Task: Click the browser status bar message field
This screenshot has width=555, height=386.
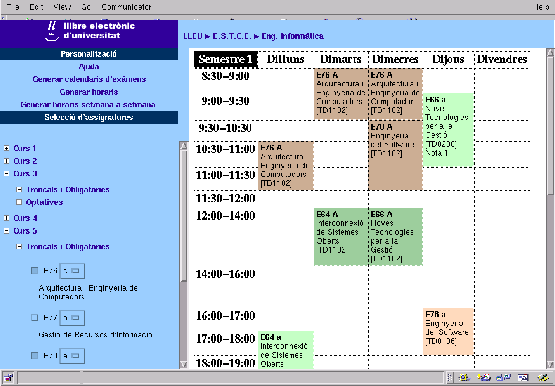Action: point(230,378)
